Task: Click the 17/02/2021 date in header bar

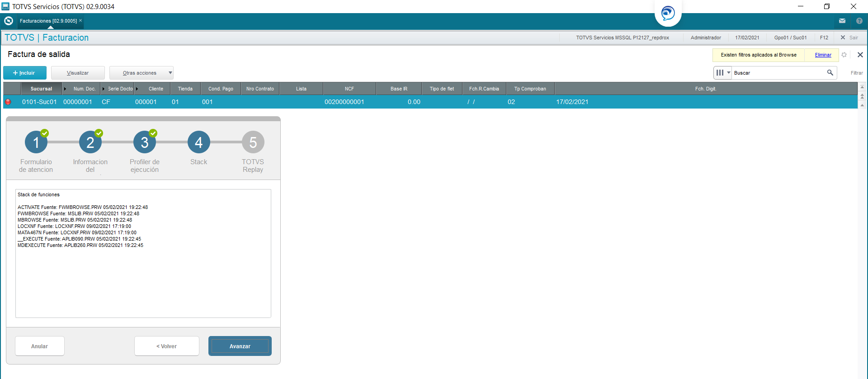Action: point(747,38)
